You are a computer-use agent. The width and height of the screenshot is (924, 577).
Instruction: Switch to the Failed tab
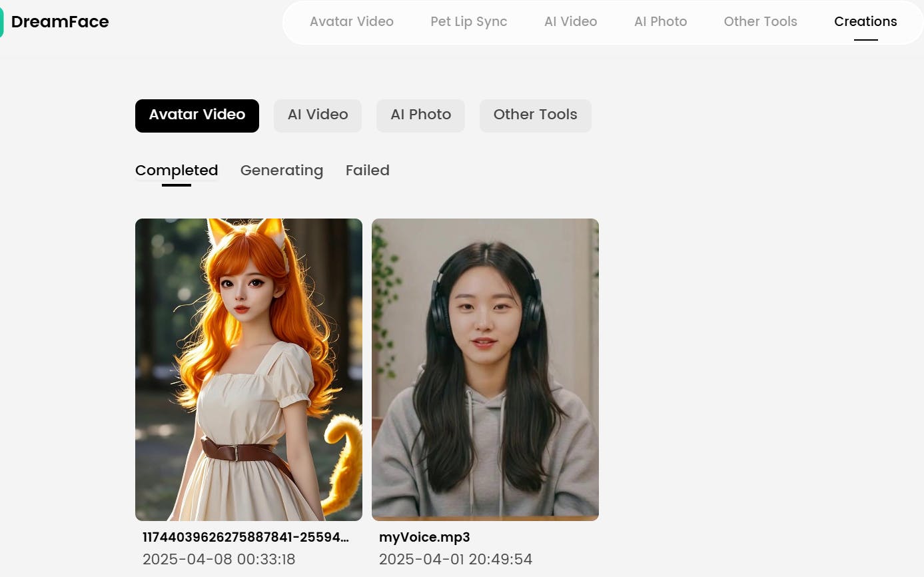(368, 171)
